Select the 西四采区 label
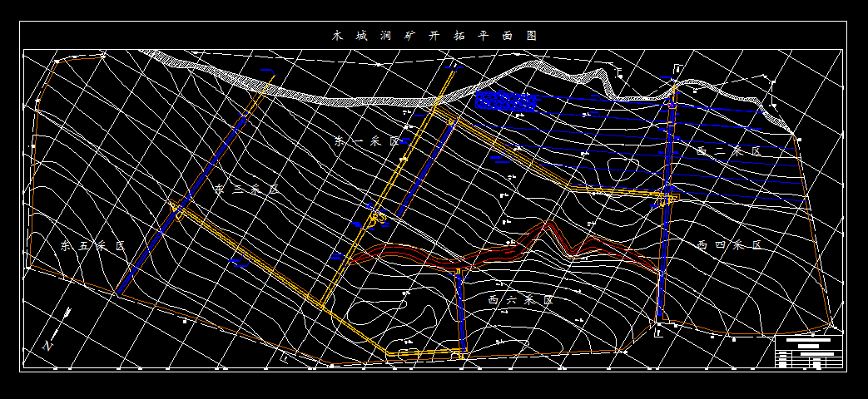 point(729,245)
